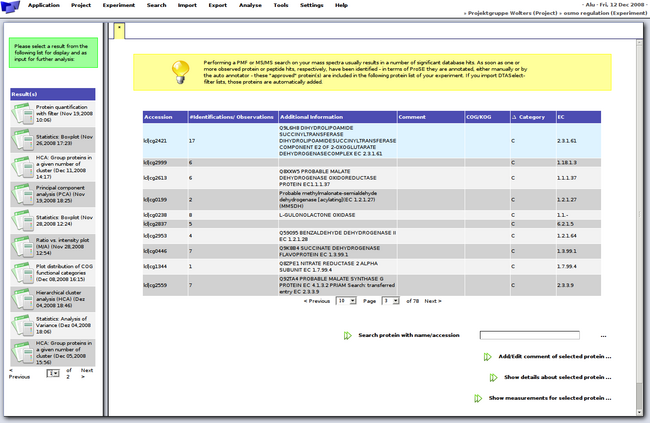Image resolution: width=650 pixels, height=423 pixels.
Task: Open the Protein quantification with filter result icon
Action: click(23, 114)
